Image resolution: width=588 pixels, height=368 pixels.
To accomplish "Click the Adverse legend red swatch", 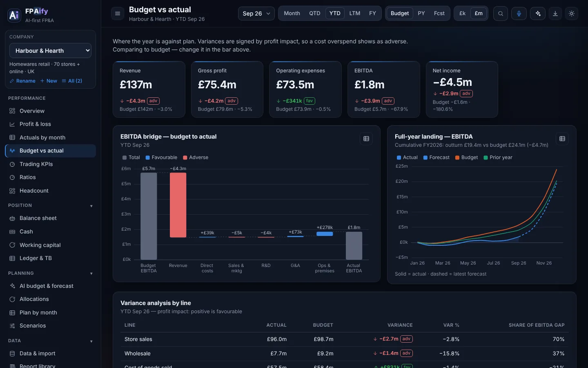I will tap(185, 157).
